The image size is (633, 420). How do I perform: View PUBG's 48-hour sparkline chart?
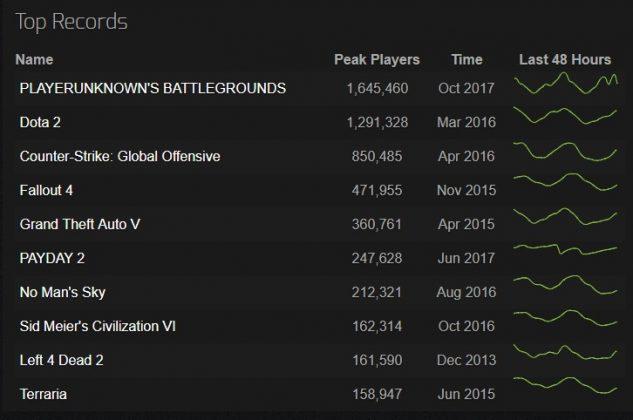pyautogui.click(x=566, y=83)
